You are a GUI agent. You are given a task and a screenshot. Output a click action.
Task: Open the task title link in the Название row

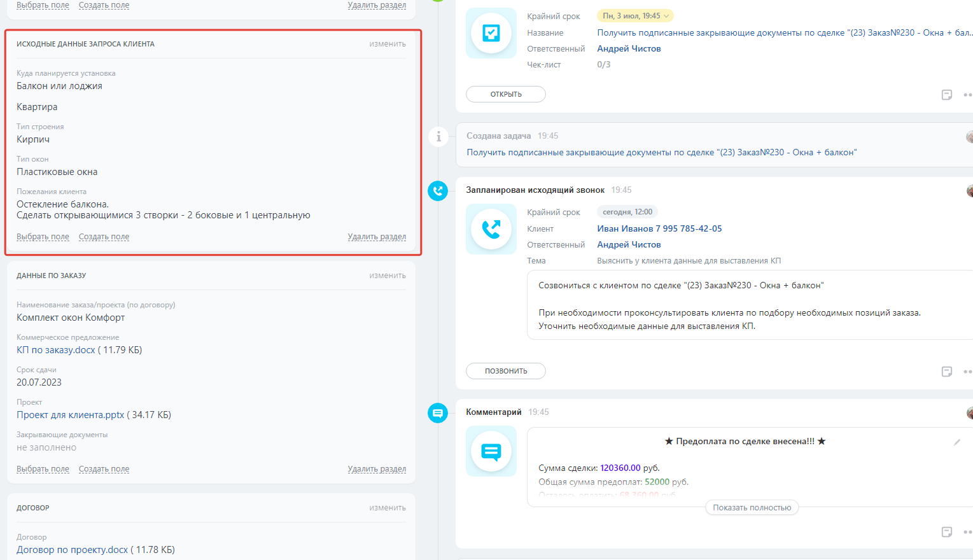click(x=785, y=32)
